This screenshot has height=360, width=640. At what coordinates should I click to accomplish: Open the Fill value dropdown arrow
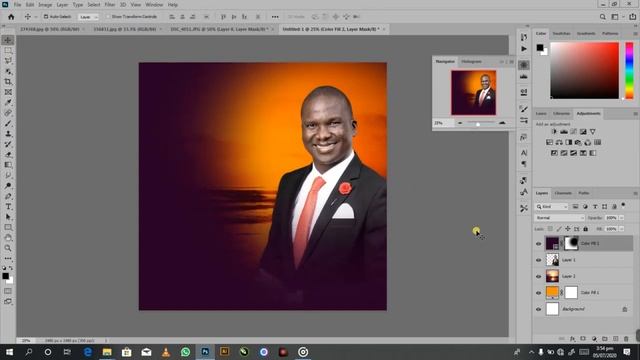click(x=621, y=229)
